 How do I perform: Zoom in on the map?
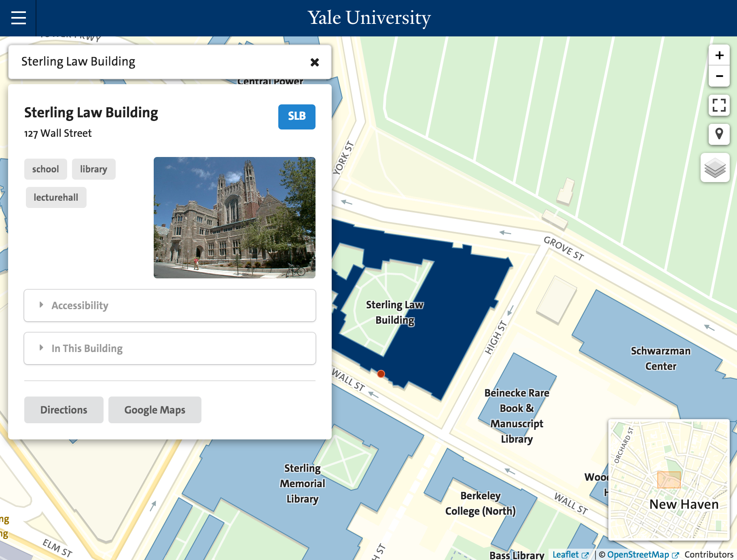[x=719, y=55]
